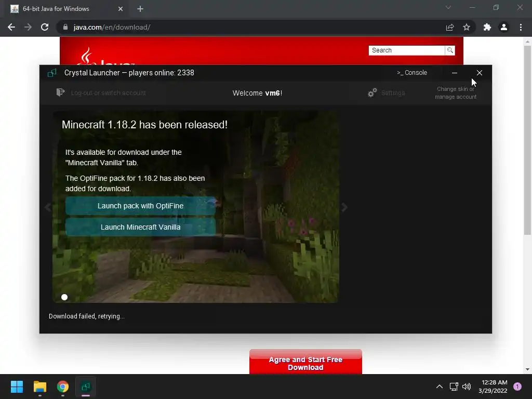Show hidden system tray icons
Image resolution: width=532 pixels, height=399 pixels.
(x=440, y=387)
